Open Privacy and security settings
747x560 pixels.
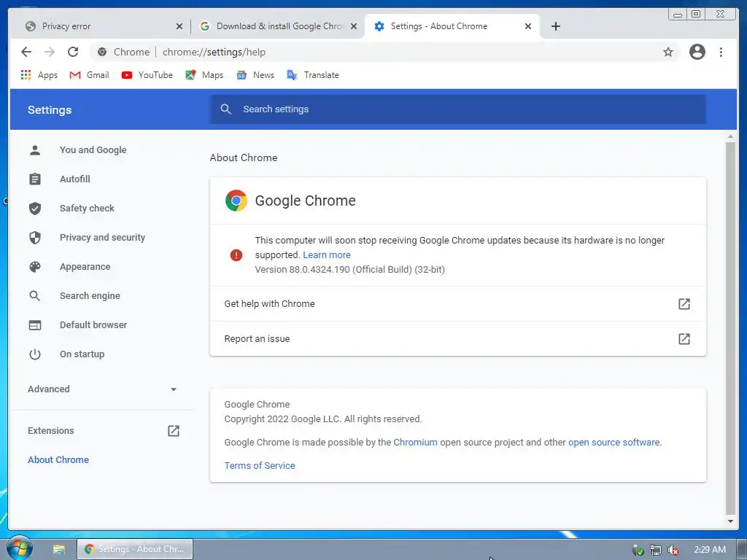(102, 237)
